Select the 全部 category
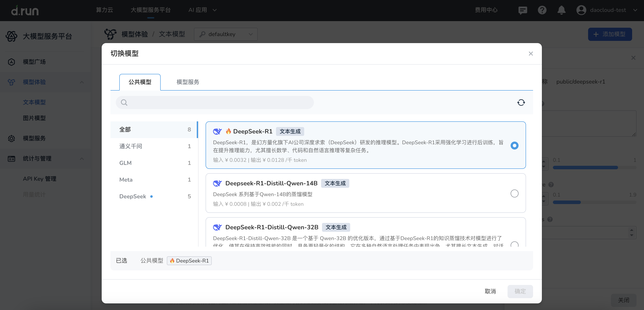This screenshot has height=310, width=644. click(x=154, y=129)
